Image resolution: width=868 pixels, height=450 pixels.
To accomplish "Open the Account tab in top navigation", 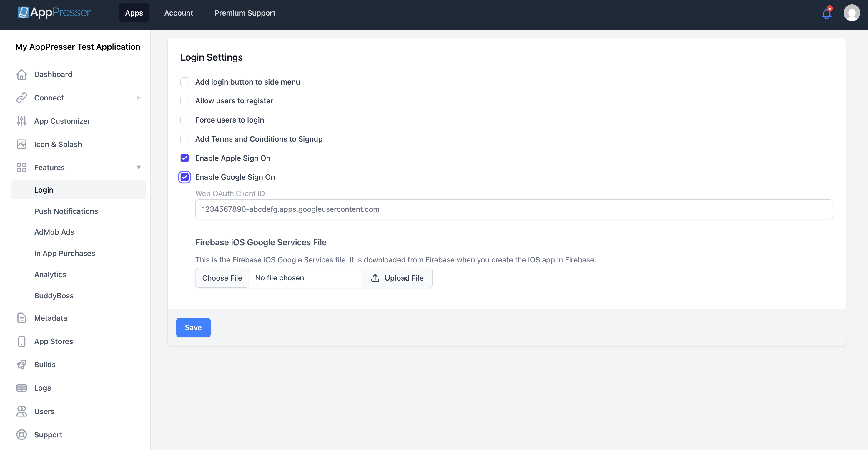I will pos(179,13).
